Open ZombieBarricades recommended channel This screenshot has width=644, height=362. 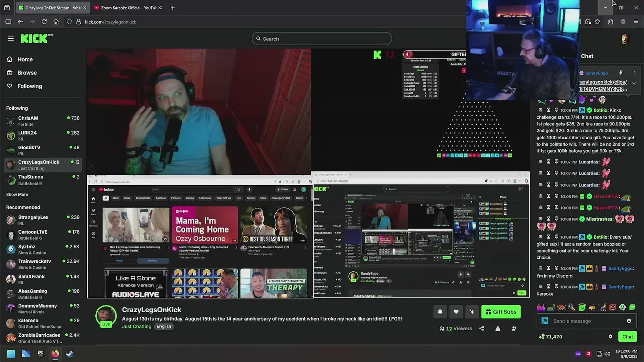(x=43, y=338)
